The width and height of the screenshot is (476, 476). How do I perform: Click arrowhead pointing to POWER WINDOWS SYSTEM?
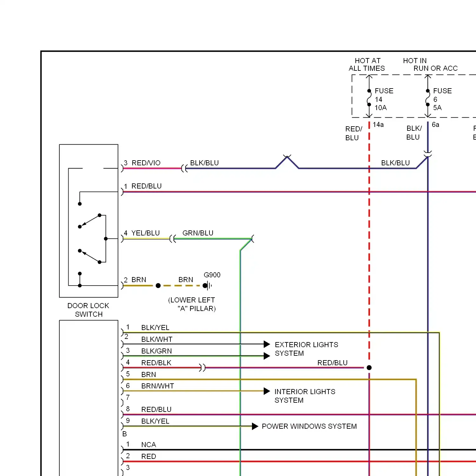255,426
